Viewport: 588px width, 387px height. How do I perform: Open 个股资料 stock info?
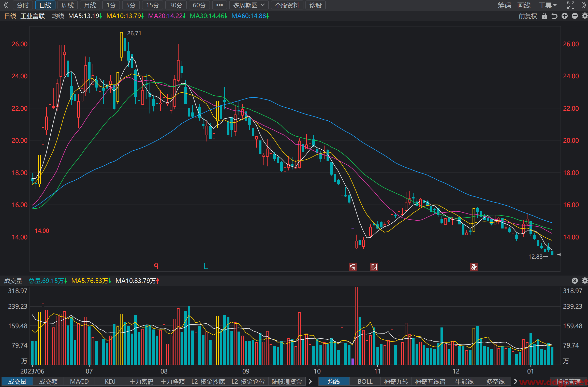[x=287, y=5]
